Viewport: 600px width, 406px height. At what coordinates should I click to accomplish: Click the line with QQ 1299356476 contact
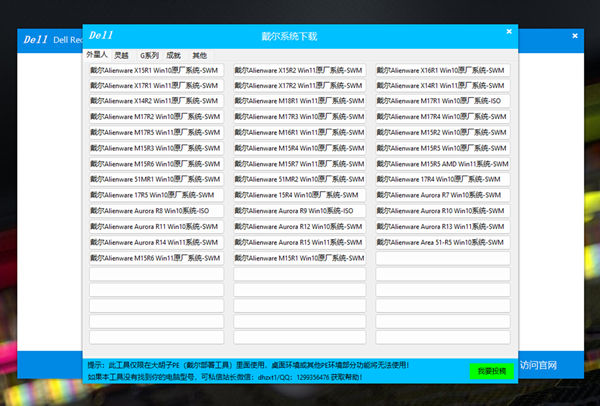[x=225, y=377]
